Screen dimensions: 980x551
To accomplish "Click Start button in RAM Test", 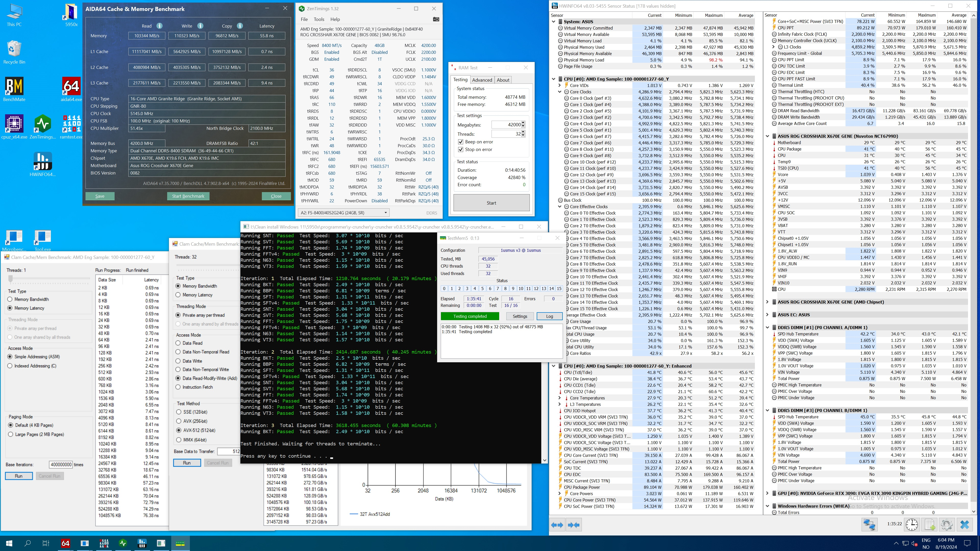I will pyautogui.click(x=491, y=203).
